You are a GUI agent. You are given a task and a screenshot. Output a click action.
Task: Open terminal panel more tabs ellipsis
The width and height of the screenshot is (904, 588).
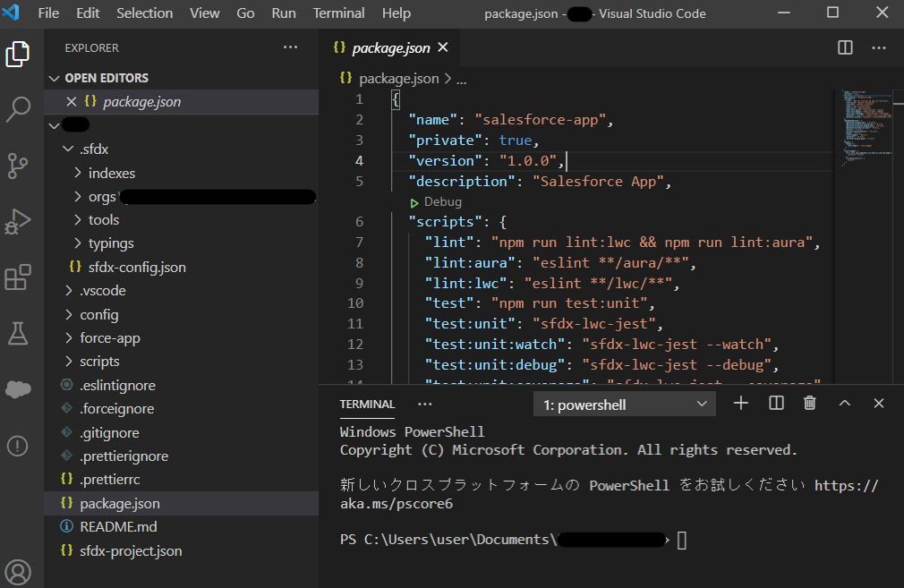425,405
